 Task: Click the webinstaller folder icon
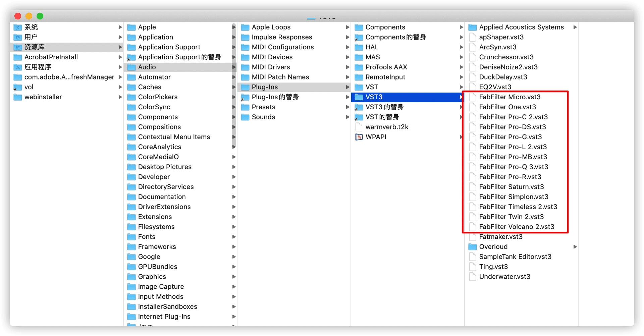[18, 97]
